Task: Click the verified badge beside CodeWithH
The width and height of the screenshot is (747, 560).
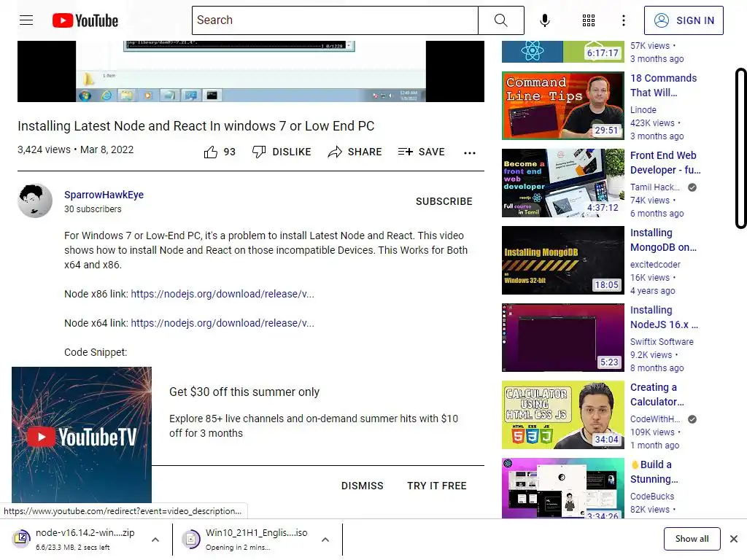Action: tap(692, 419)
